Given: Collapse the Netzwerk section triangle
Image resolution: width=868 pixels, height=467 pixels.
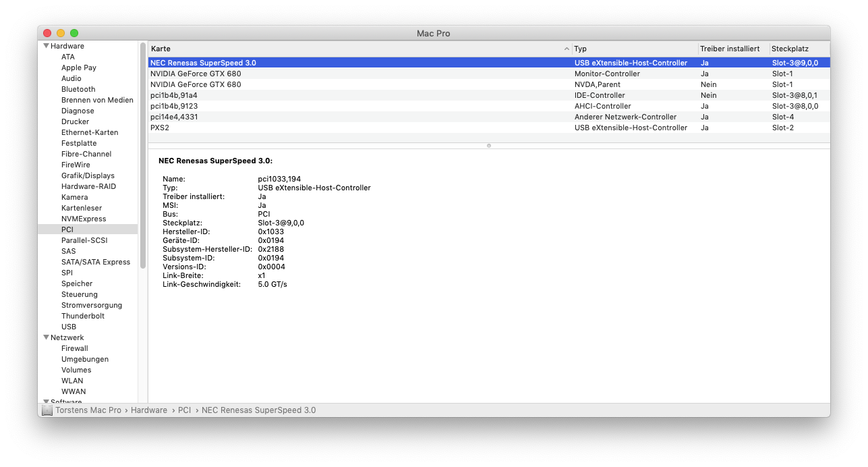Looking at the screenshot, I should (x=46, y=337).
